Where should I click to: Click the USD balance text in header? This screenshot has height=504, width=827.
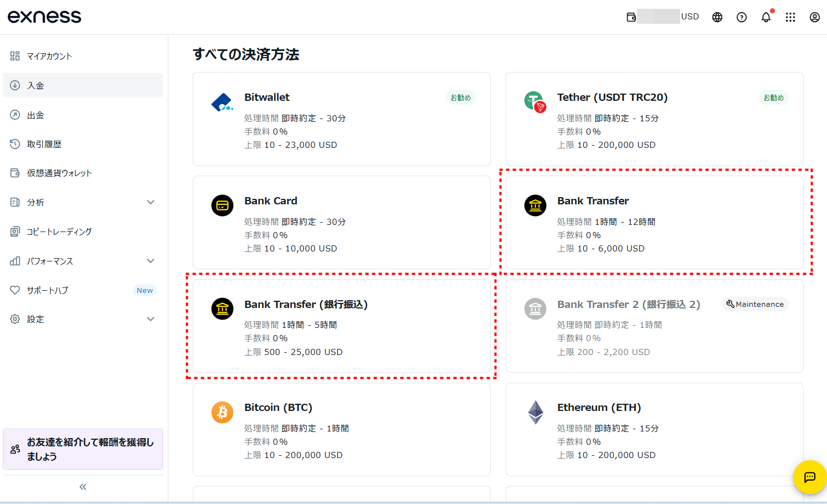click(x=690, y=17)
